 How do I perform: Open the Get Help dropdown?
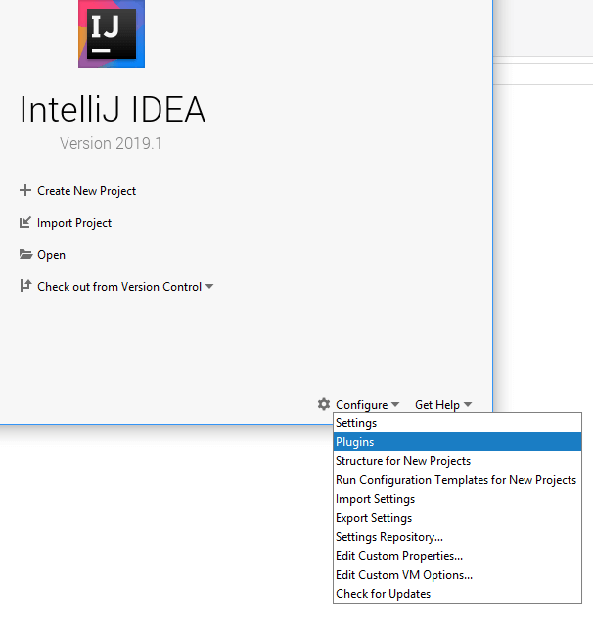point(443,405)
